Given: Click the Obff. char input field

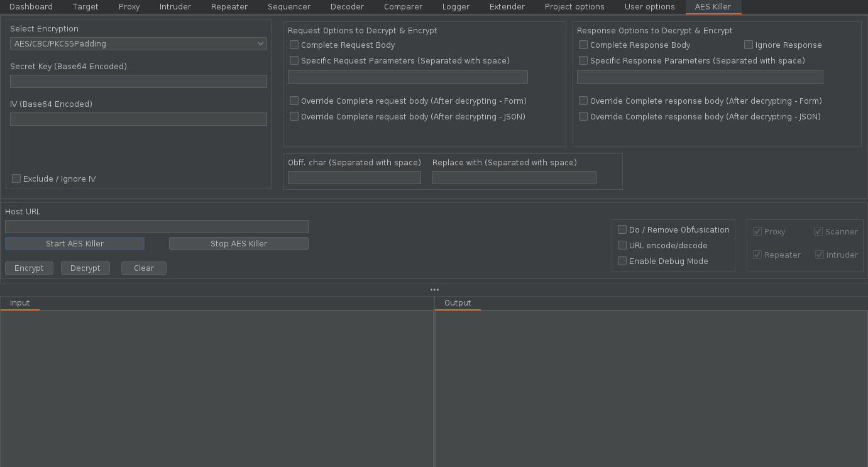Looking at the screenshot, I should point(354,177).
